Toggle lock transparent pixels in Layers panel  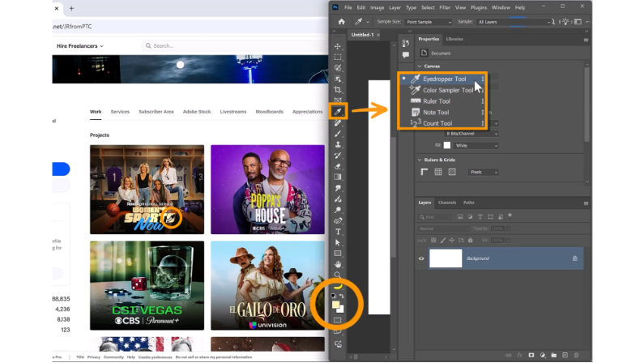[433, 240]
